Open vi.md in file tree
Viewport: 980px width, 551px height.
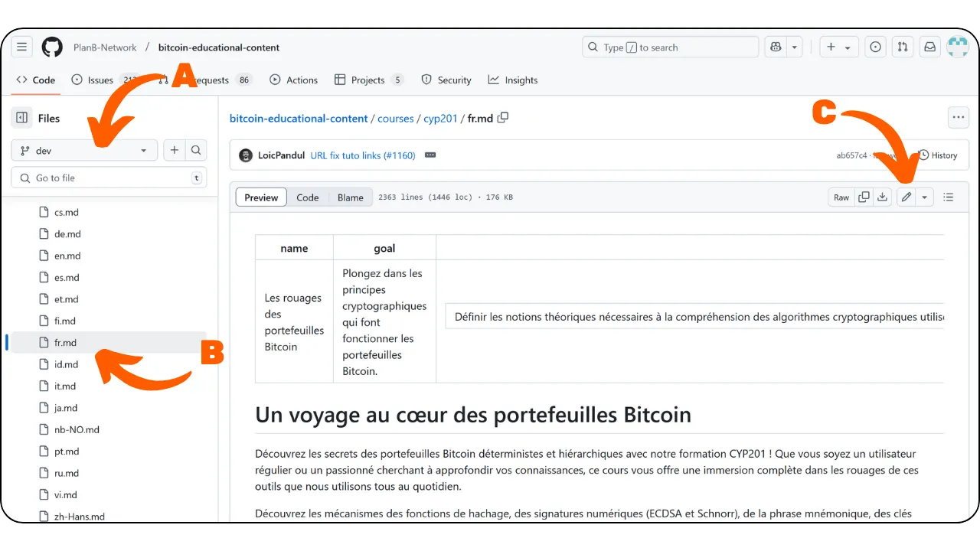(x=66, y=494)
